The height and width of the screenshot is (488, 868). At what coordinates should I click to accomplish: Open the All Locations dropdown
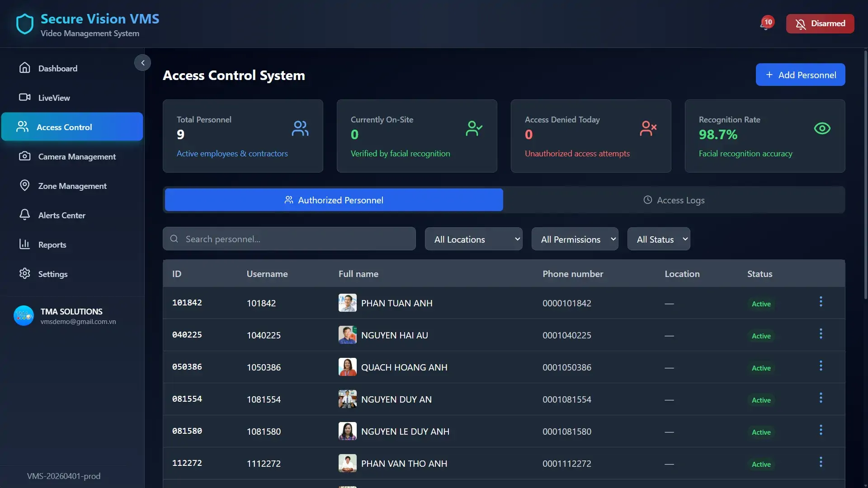point(473,239)
